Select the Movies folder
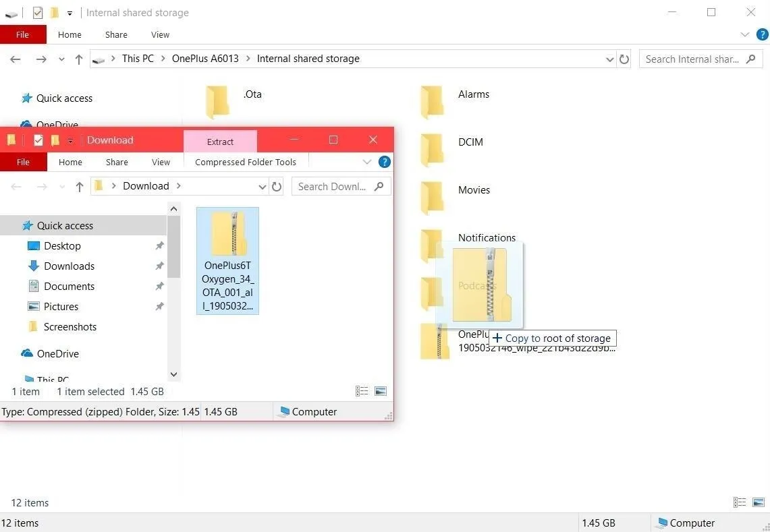Image resolution: width=770 pixels, height=532 pixels. (x=456, y=198)
